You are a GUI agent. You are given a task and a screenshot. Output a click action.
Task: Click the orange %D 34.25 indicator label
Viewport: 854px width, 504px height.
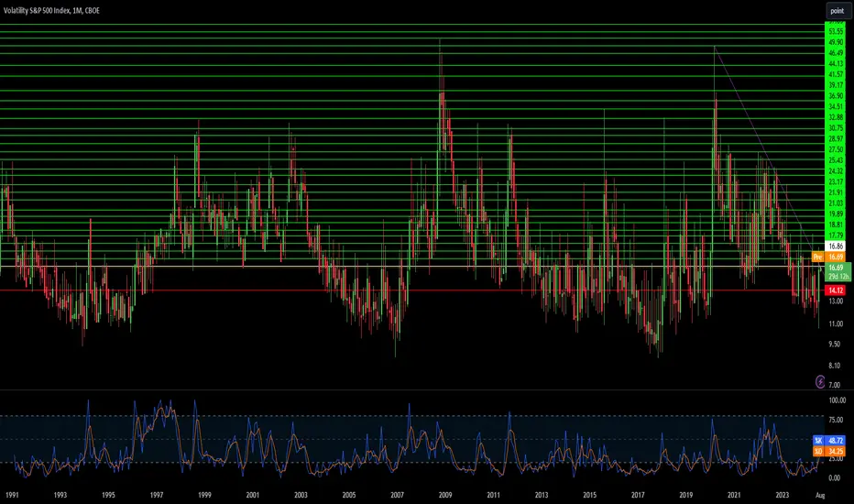(829, 451)
